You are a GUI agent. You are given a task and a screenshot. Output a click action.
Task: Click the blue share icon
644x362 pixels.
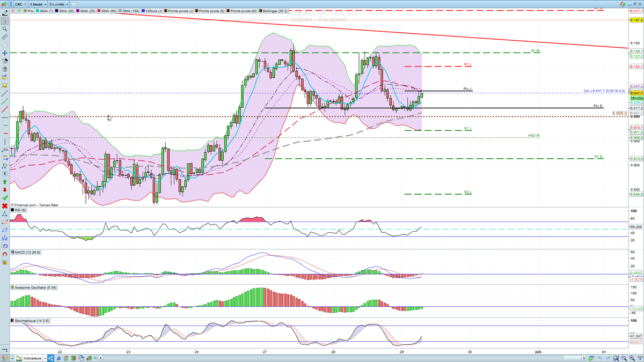pyautogui.click(x=50, y=358)
